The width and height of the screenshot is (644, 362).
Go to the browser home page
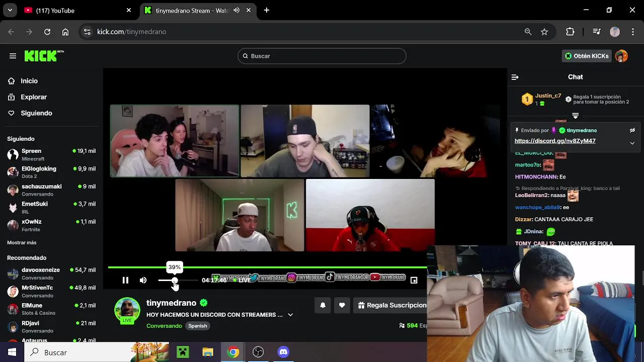(x=65, y=32)
